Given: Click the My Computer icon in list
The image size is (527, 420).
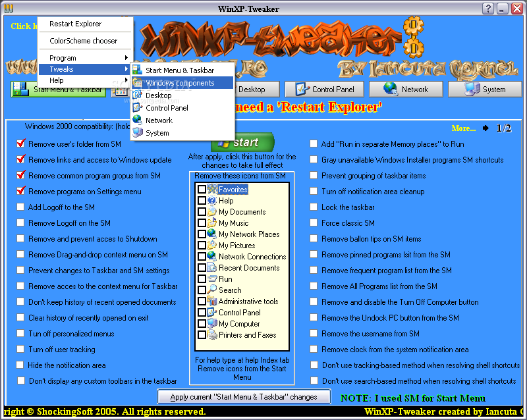Looking at the screenshot, I should [211, 324].
